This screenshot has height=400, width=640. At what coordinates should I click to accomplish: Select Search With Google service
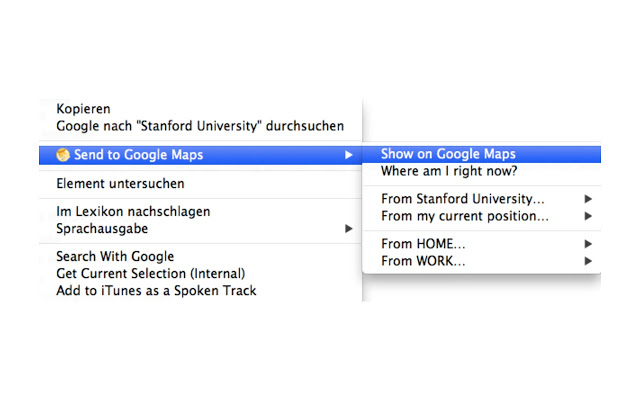click(200, 256)
